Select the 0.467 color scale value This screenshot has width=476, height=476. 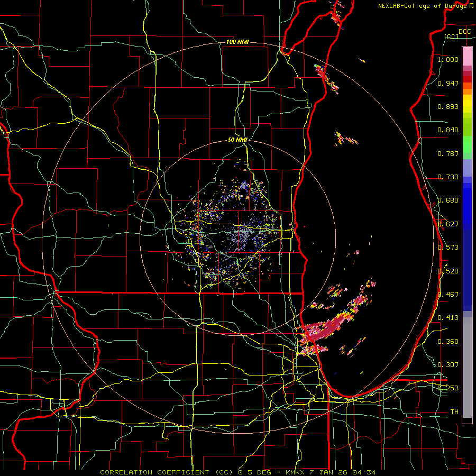(x=448, y=295)
